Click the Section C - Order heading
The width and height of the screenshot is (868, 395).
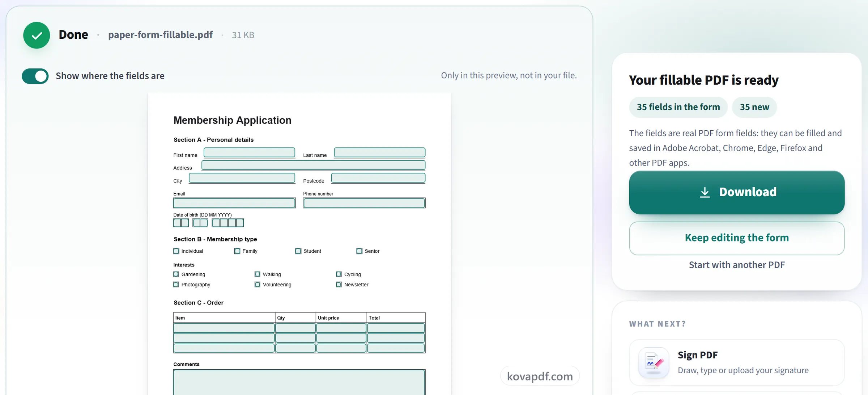[x=199, y=303]
